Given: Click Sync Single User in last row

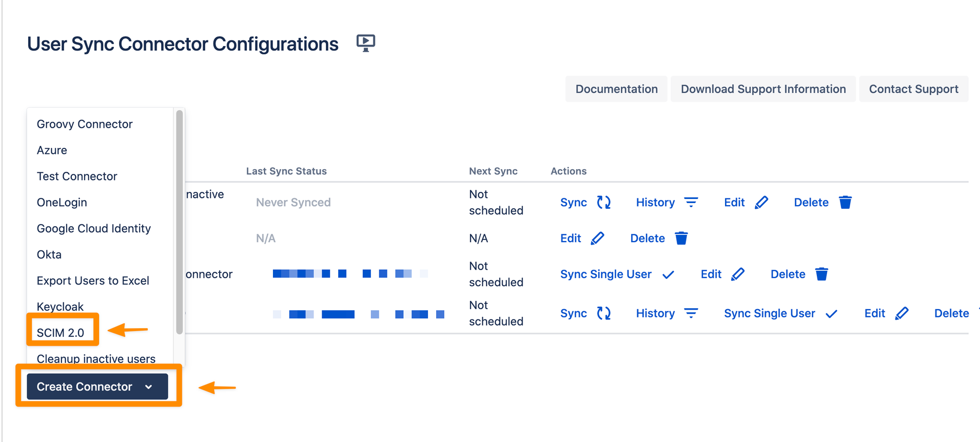Looking at the screenshot, I should click(770, 313).
